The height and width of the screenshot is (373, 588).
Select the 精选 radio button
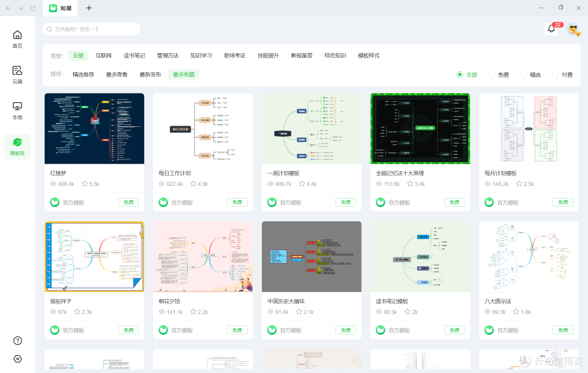click(x=524, y=74)
